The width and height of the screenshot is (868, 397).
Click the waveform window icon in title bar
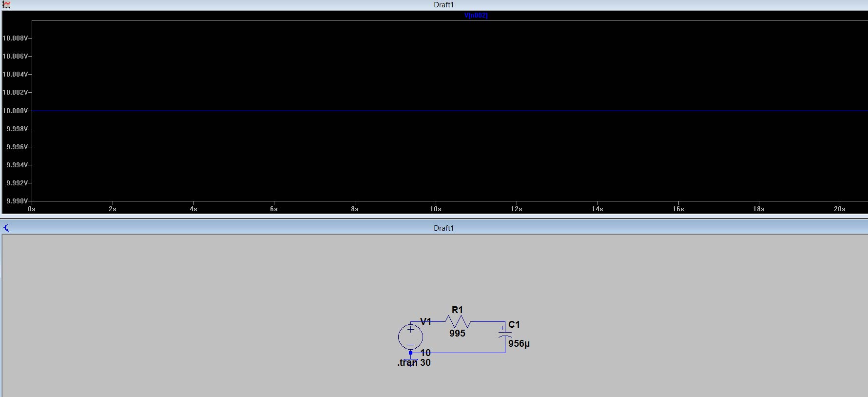coord(6,4)
